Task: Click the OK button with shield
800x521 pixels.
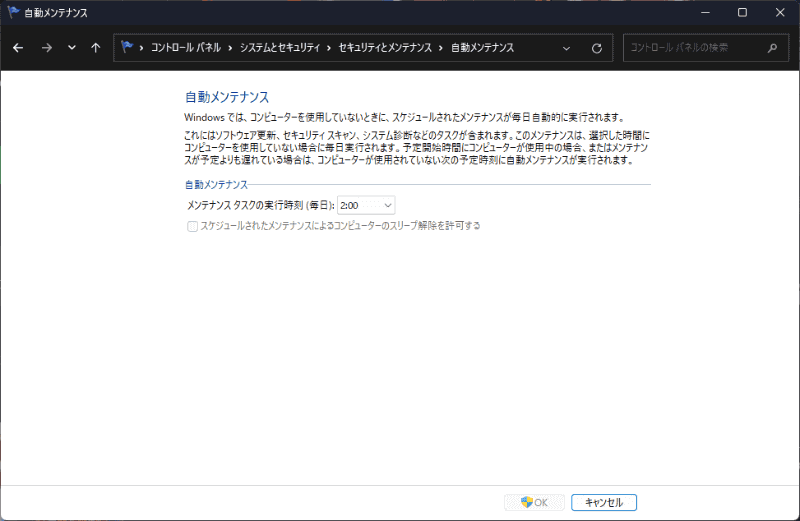Action: point(534,503)
